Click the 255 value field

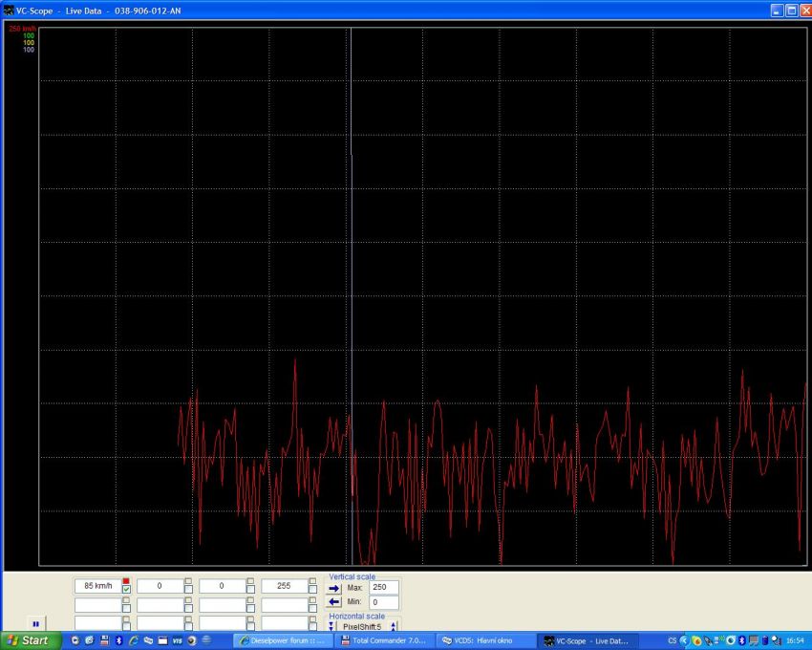point(285,586)
